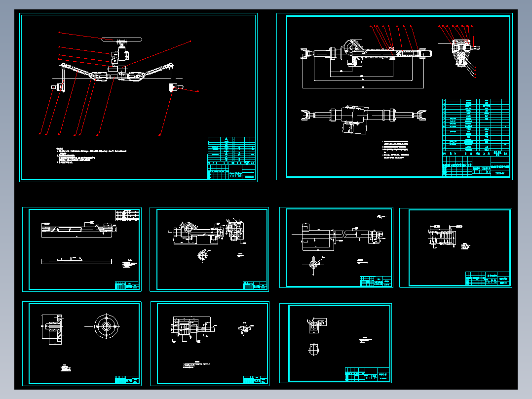Image resolution: width=532 pixels, height=399 pixels.
Task: Open the flange drawing with four-hole circular view
Action: pyautogui.click(x=82, y=344)
